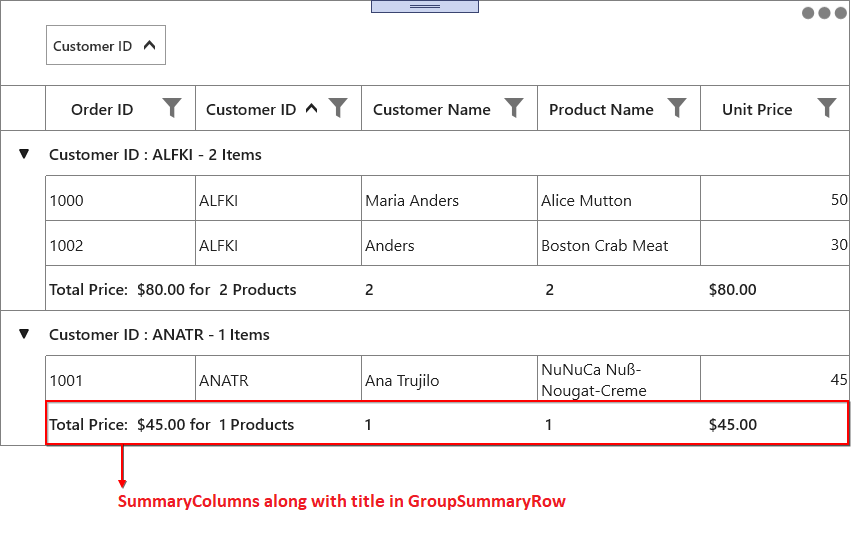Open the three-dot options menu
The image size is (851, 544).
tap(824, 13)
